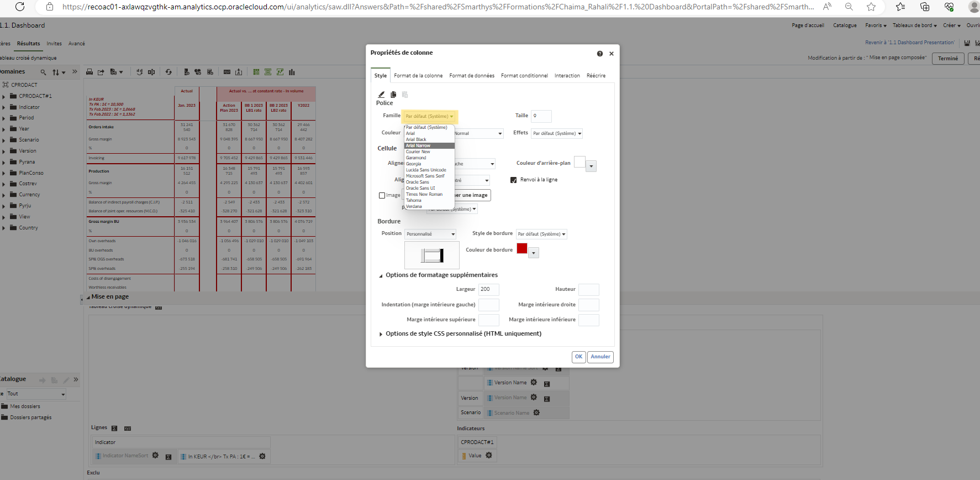Select Verdana in font list

click(429, 206)
